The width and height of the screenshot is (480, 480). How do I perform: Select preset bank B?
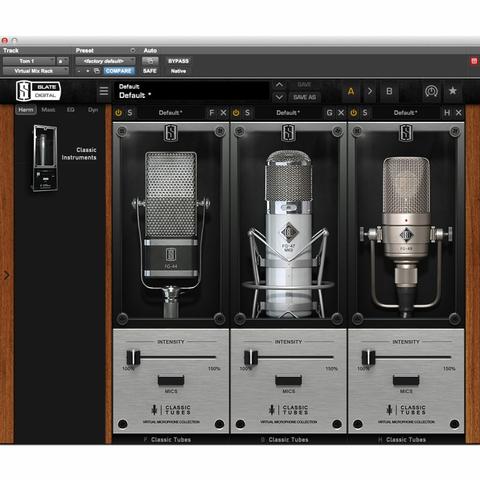pos(389,91)
